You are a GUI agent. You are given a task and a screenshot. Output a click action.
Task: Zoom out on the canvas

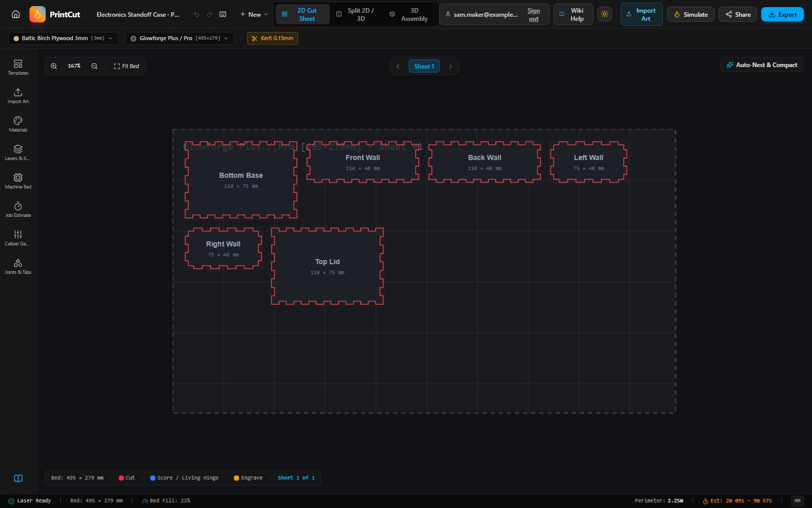click(94, 66)
